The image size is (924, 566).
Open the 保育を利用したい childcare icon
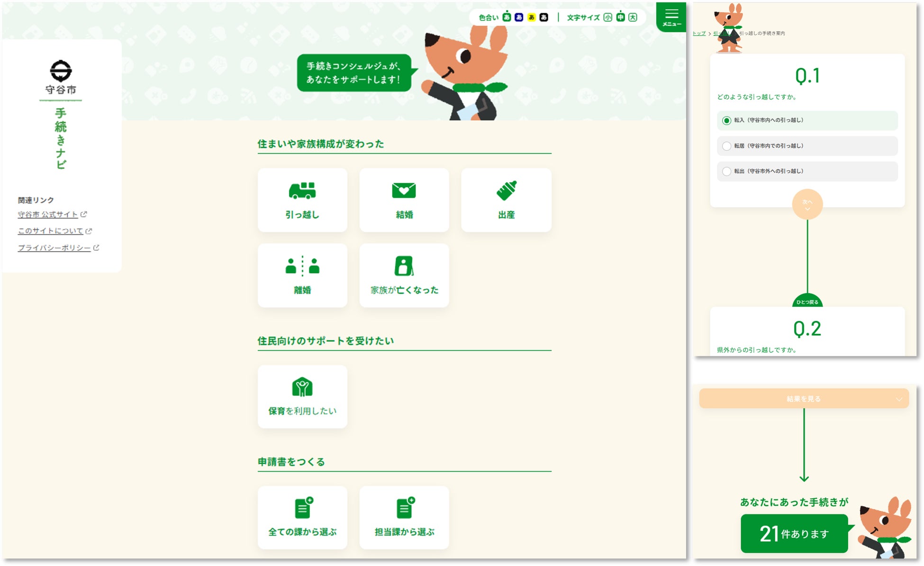(x=302, y=387)
